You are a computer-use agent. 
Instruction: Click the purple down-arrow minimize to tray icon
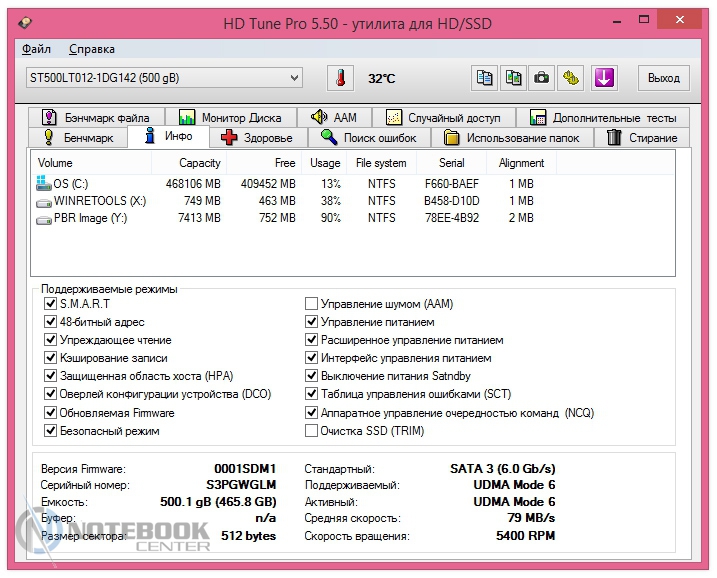pyautogui.click(x=604, y=78)
